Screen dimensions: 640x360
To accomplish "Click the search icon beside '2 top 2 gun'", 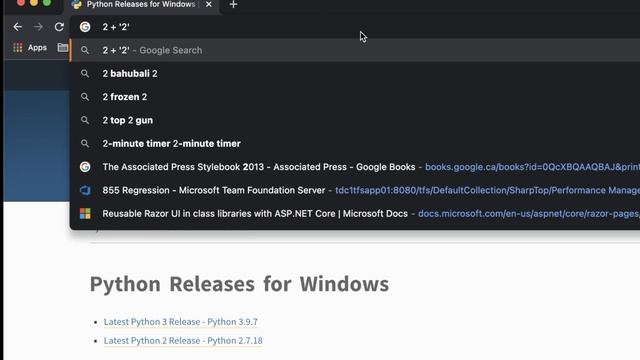I will (x=85, y=120).
